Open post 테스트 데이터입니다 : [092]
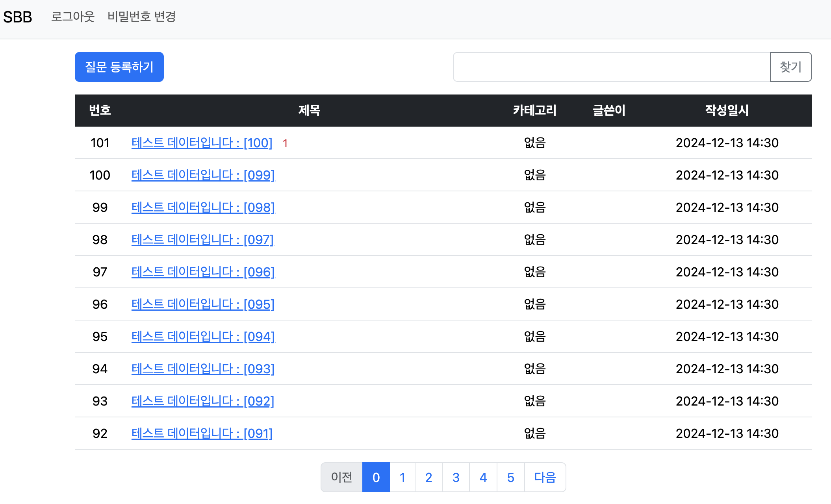Screen dimensions: 831x504 pos(203,401)
